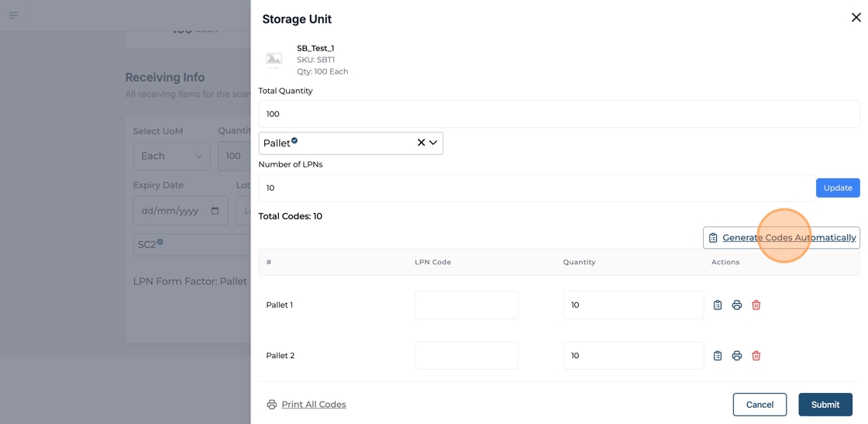Click the Number of LPNs input field
Screen dimensions: 868x424
[535, 188]
